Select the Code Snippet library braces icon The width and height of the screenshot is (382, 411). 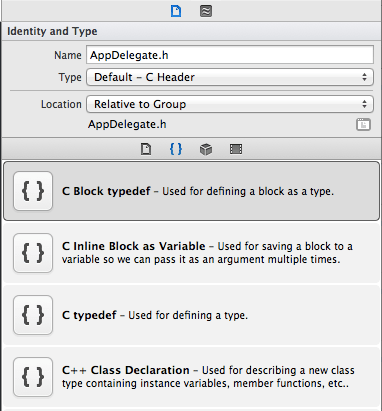tap(176, 149)
